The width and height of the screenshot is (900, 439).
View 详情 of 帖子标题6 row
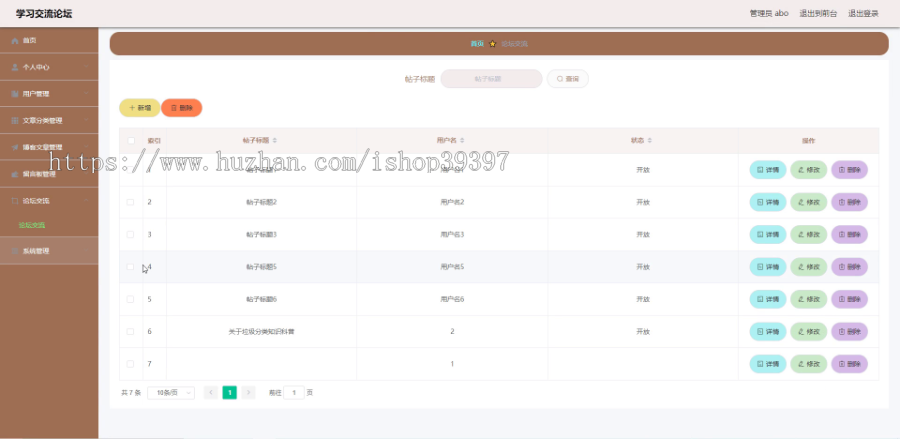767,299
